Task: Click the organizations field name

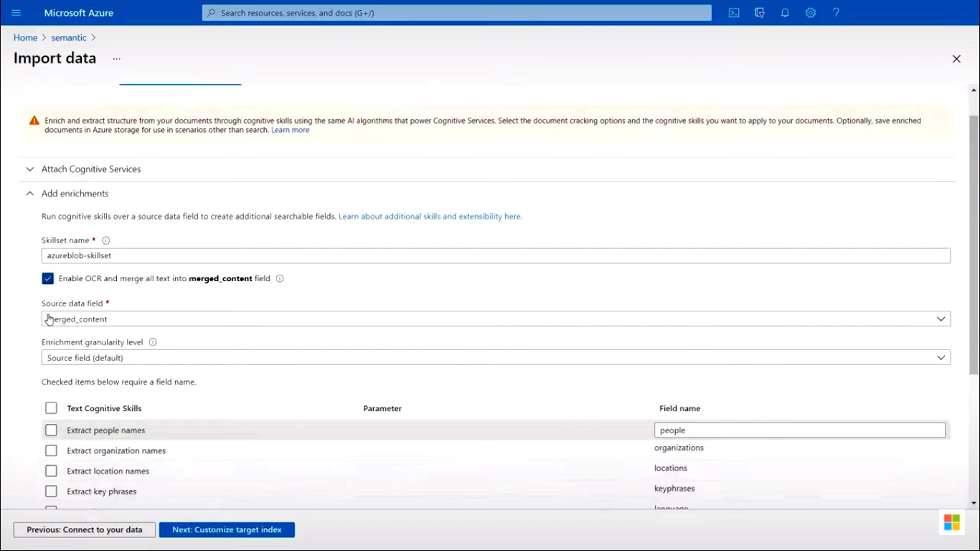Action: point(679,448)
